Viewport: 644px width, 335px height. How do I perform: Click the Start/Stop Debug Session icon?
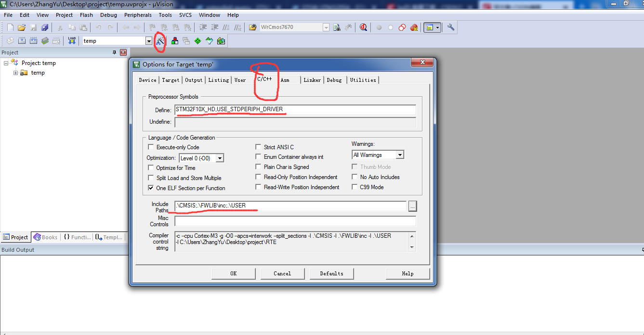click(x=363, y=27)
